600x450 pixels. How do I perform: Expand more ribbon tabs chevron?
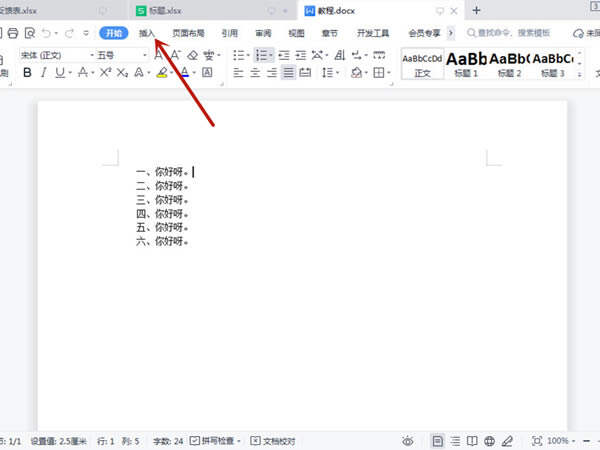pyautogui.click(x=451, y=33)
